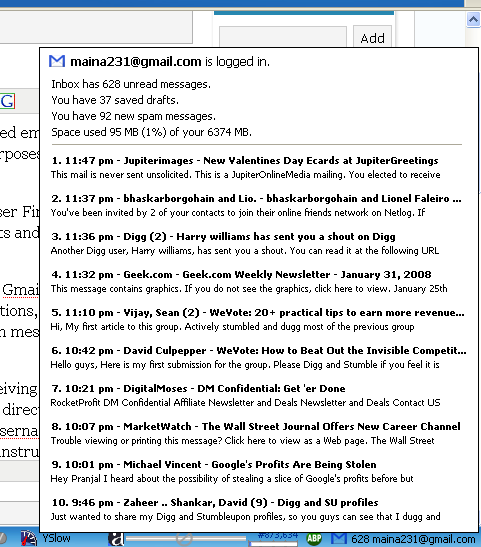Click '628 maina231@gmail.com' status bar text
This screenshot has height=547, width=481.
pos(413,539)
